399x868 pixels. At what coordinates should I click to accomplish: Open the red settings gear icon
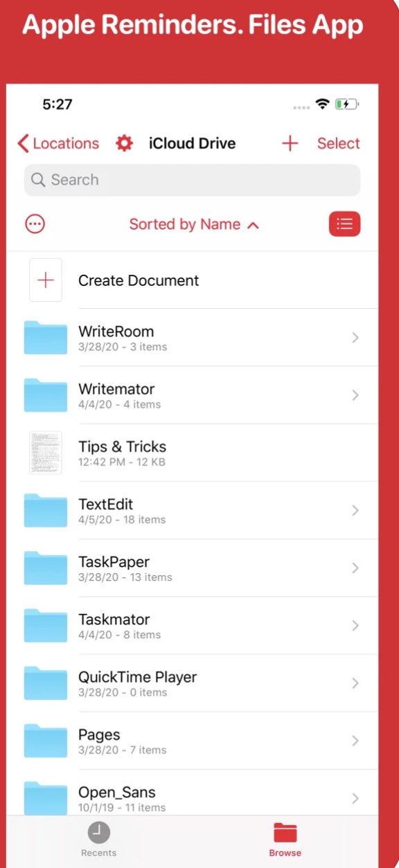point(124,143)
